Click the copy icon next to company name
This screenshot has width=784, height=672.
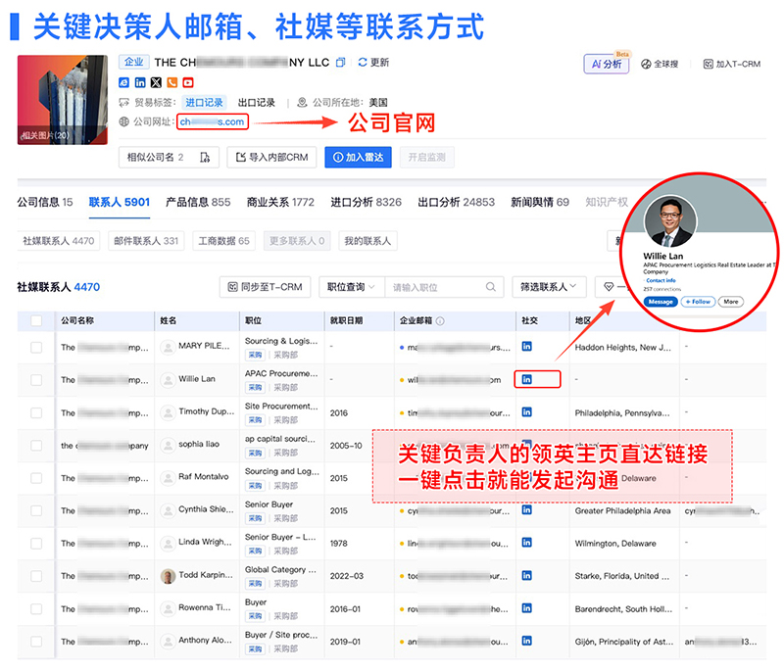point(341,61)
